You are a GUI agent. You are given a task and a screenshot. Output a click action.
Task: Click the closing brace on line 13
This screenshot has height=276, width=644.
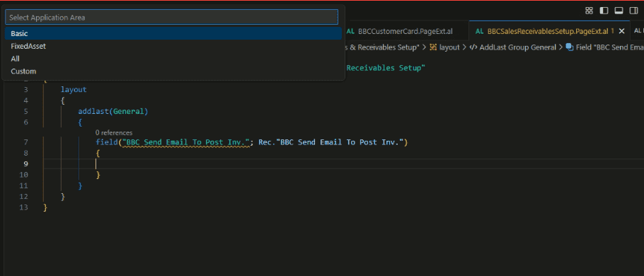coord(45,207)
